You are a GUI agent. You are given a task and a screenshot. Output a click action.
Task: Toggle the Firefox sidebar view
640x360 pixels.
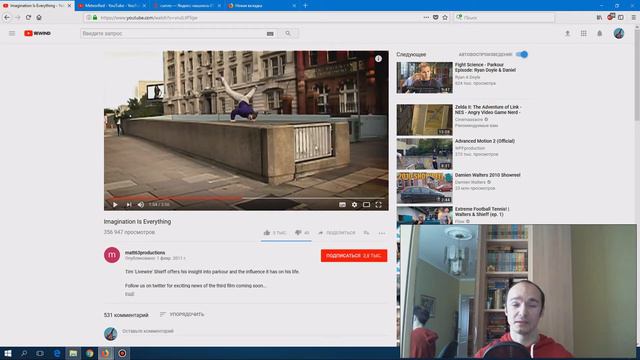point(621,18)
